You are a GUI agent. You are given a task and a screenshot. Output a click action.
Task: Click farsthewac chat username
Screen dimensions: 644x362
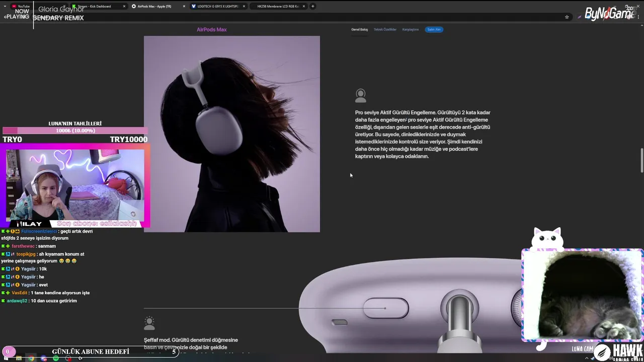point(23,246)
